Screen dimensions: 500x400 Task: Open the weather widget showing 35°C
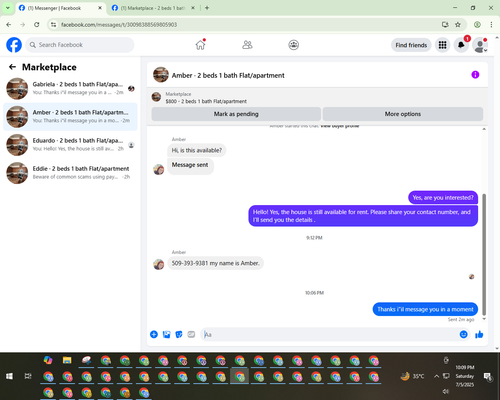point(412,376)
